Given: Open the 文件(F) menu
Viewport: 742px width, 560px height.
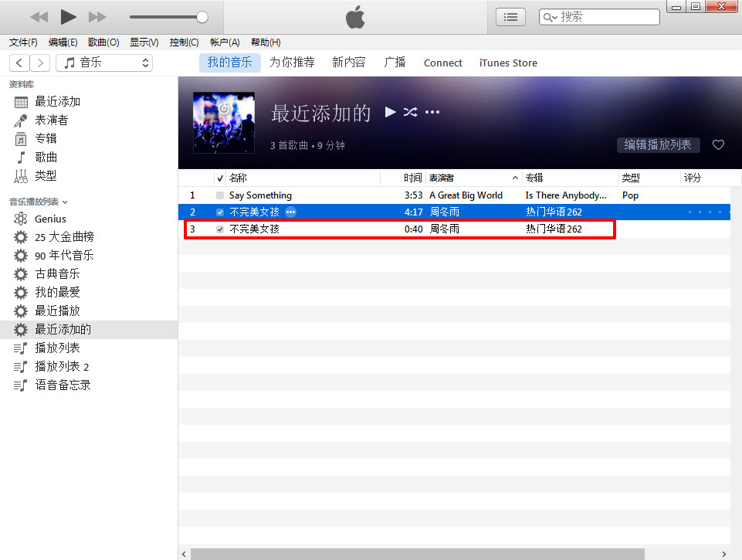Looking at the screenshot, I should point(23,42).
